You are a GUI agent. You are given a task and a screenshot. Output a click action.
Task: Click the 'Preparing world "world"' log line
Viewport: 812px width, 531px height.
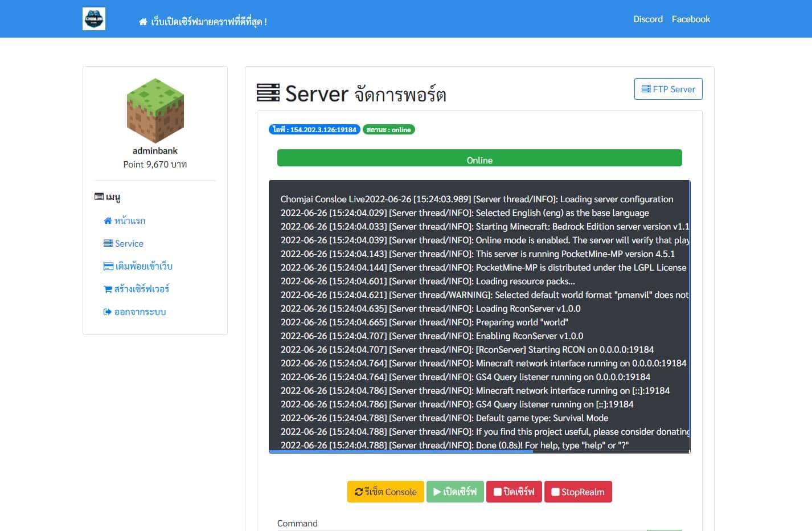pyautogui.click(x=424, y=322)
